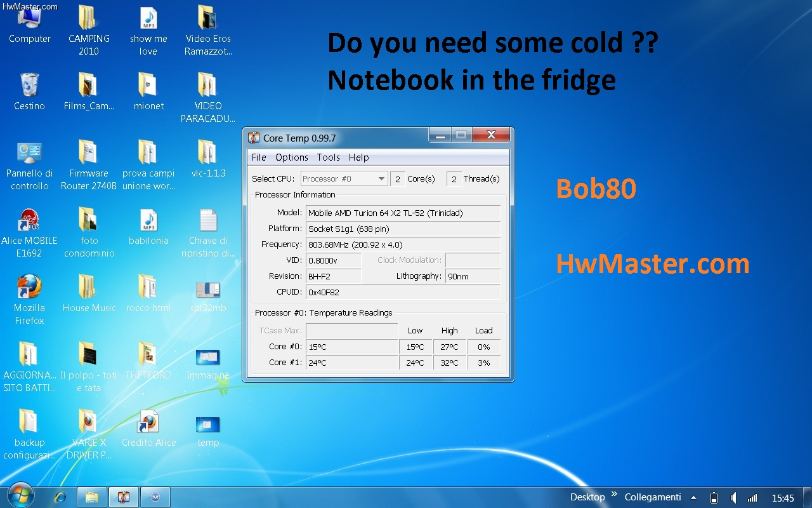Open the Tools menu in Core Temp
Viewport: 812px width, 508px height.
[329, 157]
